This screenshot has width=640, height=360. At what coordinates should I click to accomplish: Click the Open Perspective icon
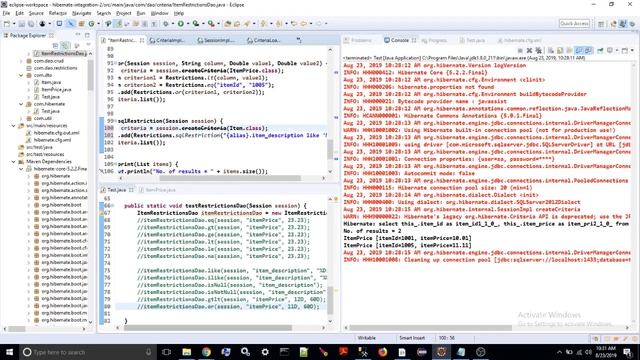601,24
